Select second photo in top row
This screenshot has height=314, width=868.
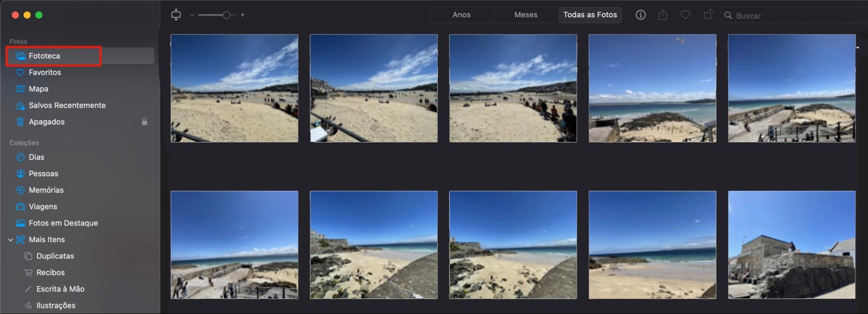(x=374, y=88)
